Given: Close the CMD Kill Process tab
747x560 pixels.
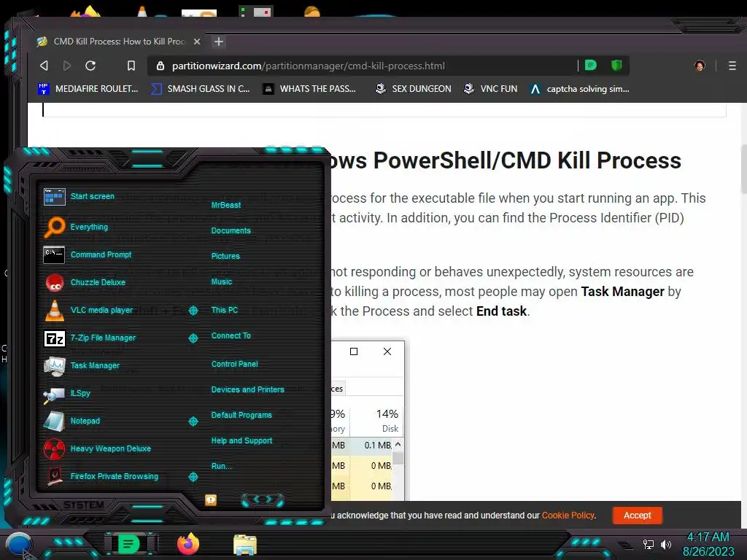Looking at the screenshot, I should 197,42.
